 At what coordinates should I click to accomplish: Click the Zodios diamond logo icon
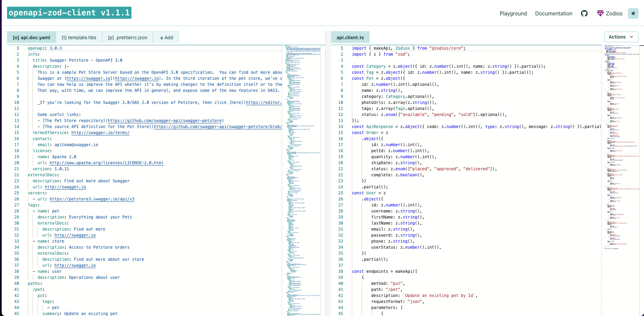(x=600, y=13)
